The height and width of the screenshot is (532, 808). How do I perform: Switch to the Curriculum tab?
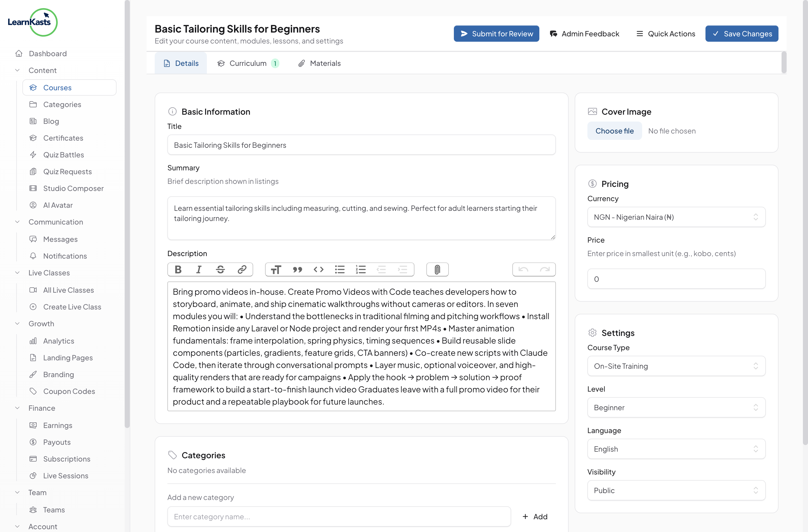pyautogui.click(x=248, y=63)
